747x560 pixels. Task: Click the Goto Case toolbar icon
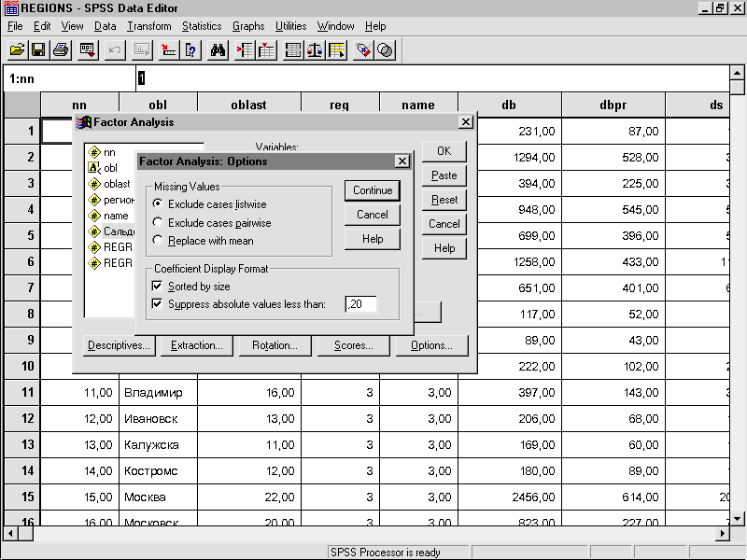pos(169,50)
